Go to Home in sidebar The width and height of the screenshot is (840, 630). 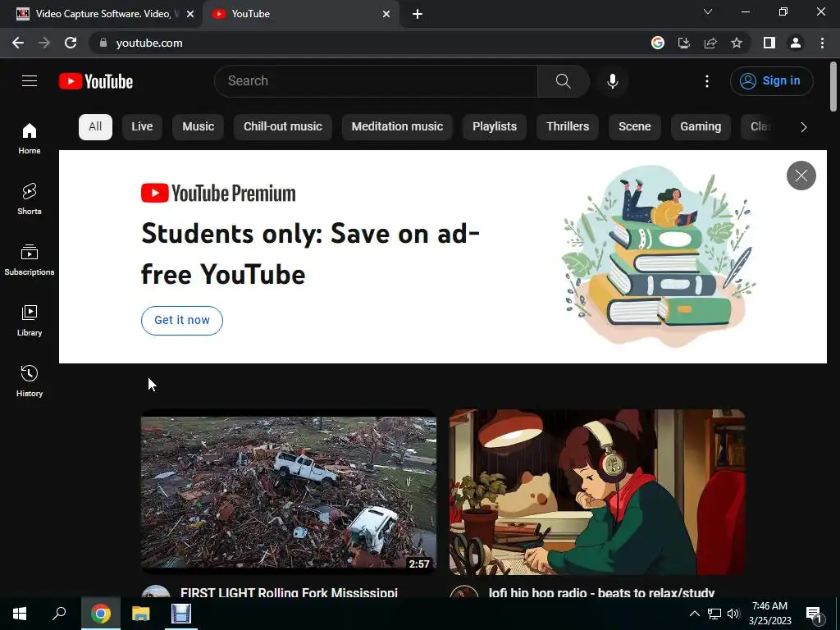coord(30,138)
